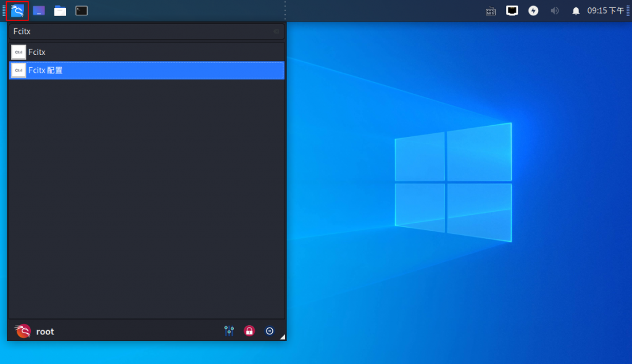Click the Ctrl icon beside Fcitx 配置
This screenshot has height=364, width=632.
tap(19, 70)
